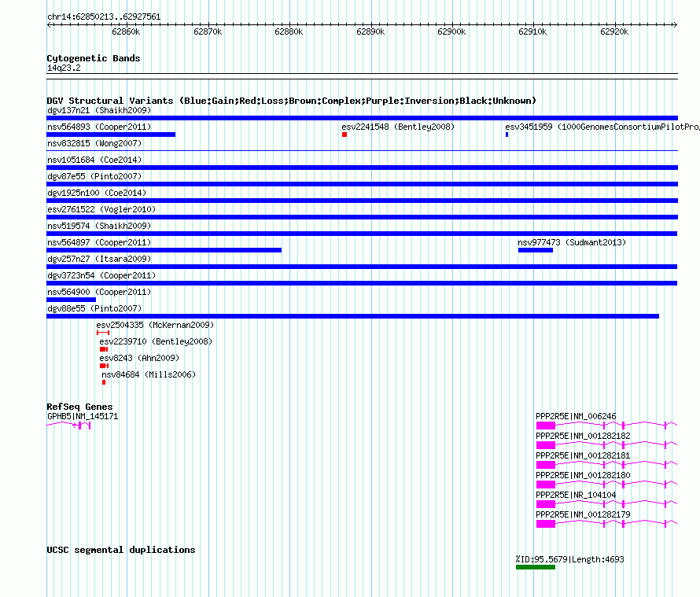Click the 62860k ruler tick label
This screenshot has width=700, height=597.
(x=126, y=31)
